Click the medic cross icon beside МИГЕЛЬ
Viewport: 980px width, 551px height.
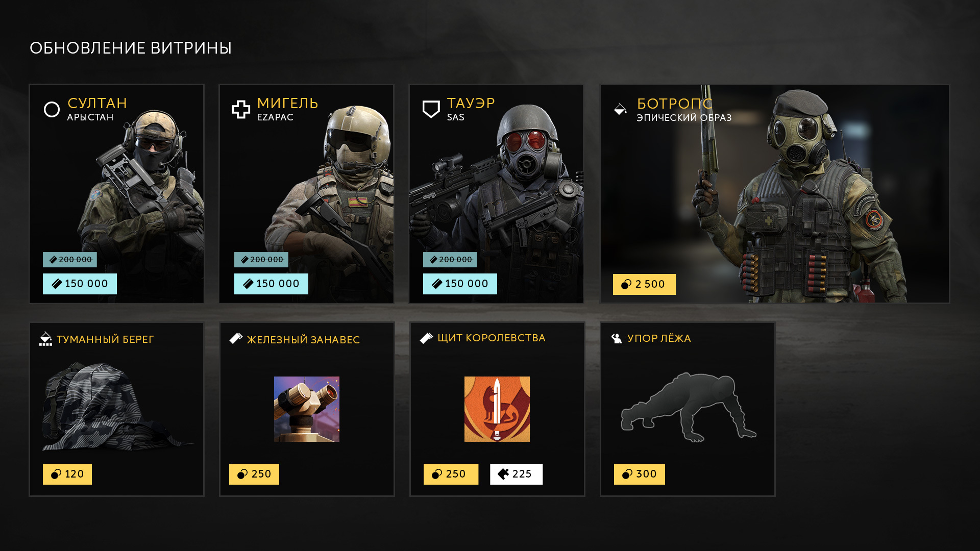tap(241, 109)
